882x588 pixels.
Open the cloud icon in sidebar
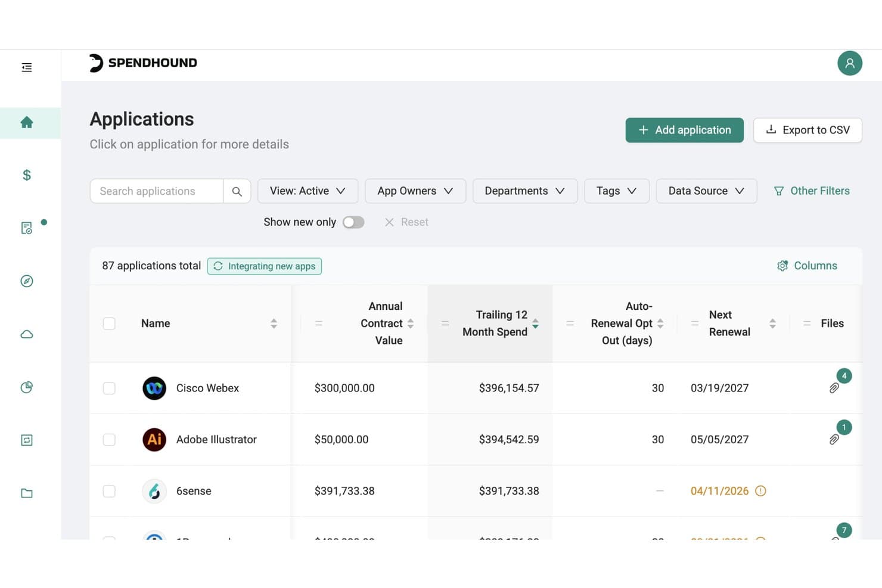27,334
